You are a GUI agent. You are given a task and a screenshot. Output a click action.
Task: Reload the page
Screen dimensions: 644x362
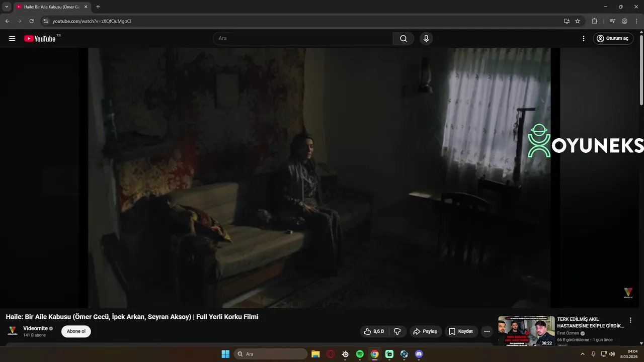click(x=31, y=21)
